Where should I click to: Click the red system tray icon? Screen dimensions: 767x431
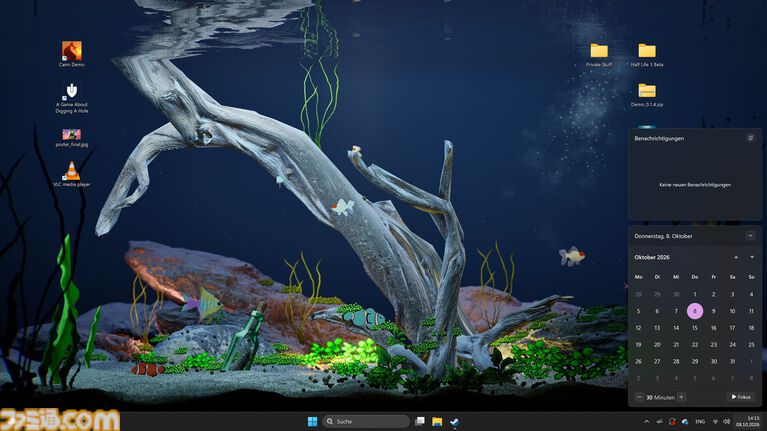[673, 421]
